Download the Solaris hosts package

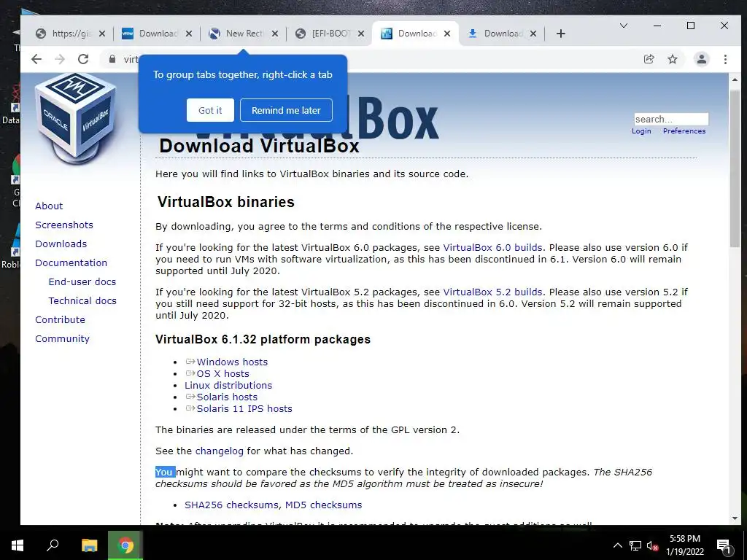[x=227, y=397]
